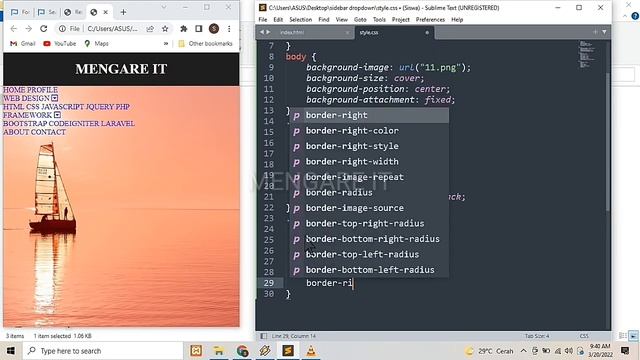Select border-right-style suggestion
Screen dimensions: 640x360
(369, 146)
